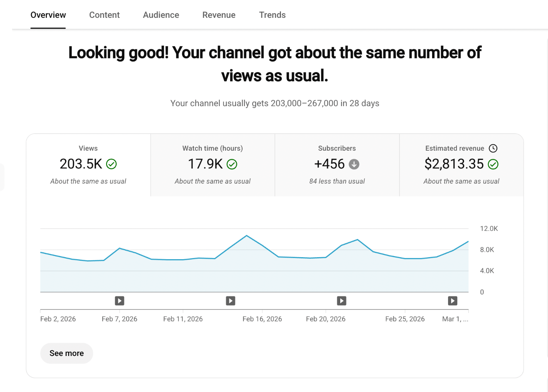Click the 12.0K y-axis label
This screenshot has height=392, width=548.
[x=489, y=229]
